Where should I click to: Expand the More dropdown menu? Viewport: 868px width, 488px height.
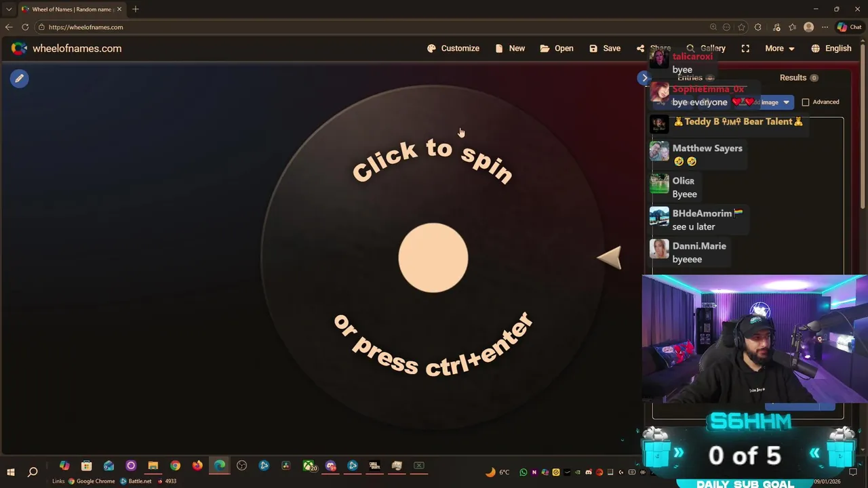click(x=780, y=48)
